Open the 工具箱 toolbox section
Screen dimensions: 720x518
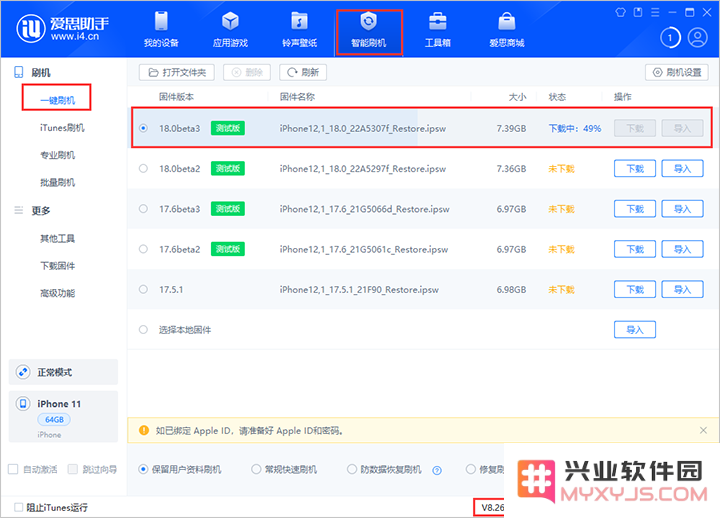438,30
